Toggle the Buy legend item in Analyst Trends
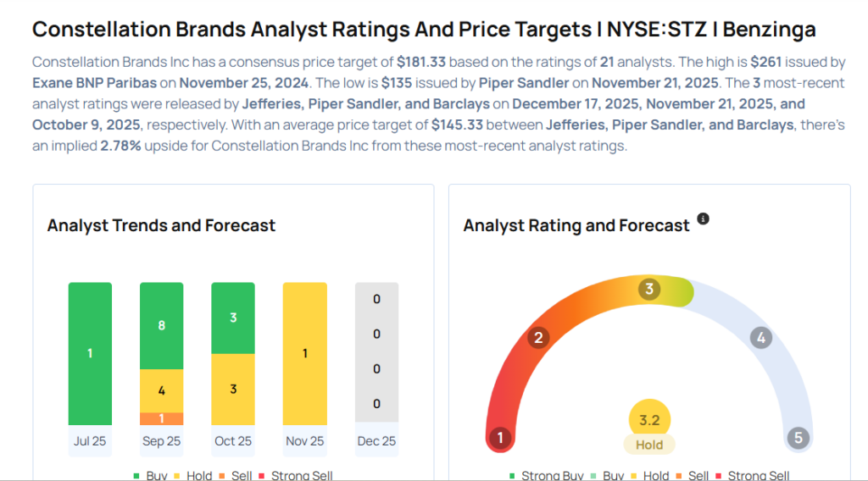Screen dimensions: 868x481 (150, 475)
